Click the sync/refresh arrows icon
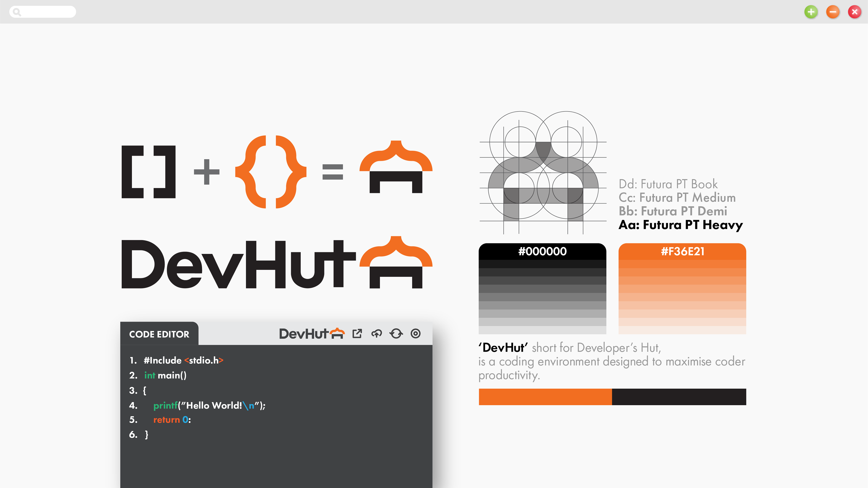Image resolution: width=868 pixels, height=488 pixels. (396, 334)
